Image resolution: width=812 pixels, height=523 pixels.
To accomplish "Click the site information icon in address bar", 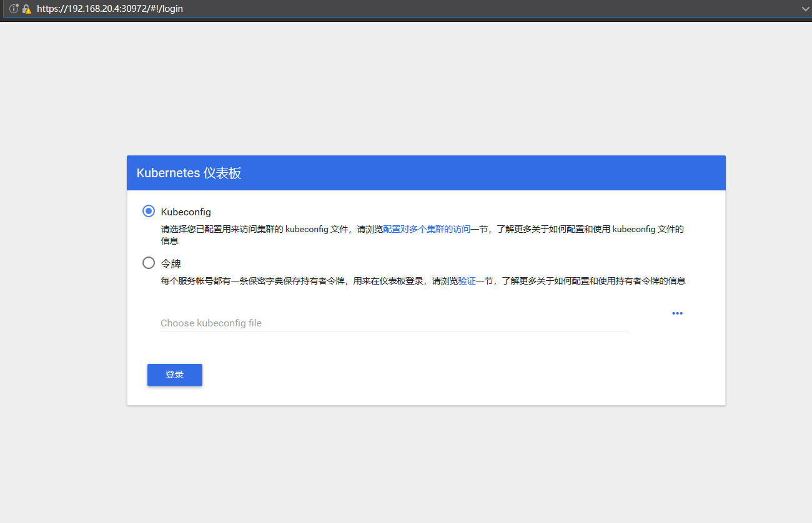I will pos(14,9).
